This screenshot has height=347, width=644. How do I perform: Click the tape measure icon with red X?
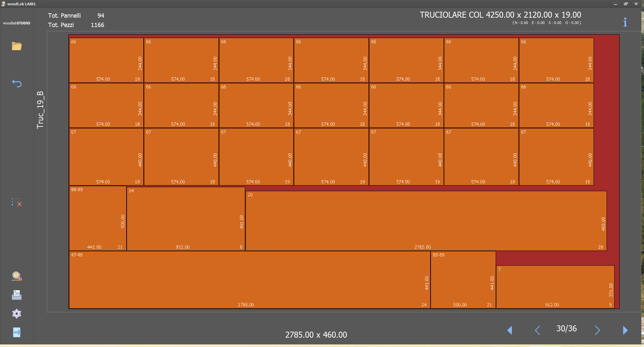(x=17, y=276)
